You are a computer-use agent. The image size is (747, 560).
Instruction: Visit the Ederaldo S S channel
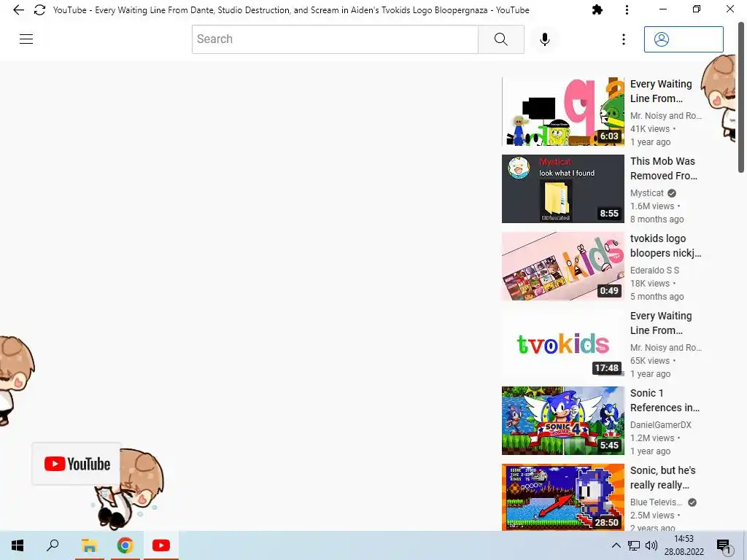(654, 270)
